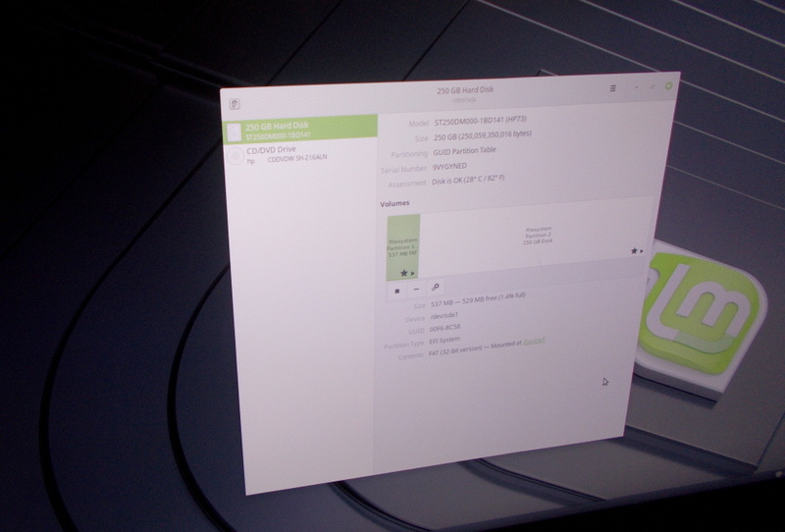Close the Disks window
The width and height of the screenshot is (785, 532).
668,85
